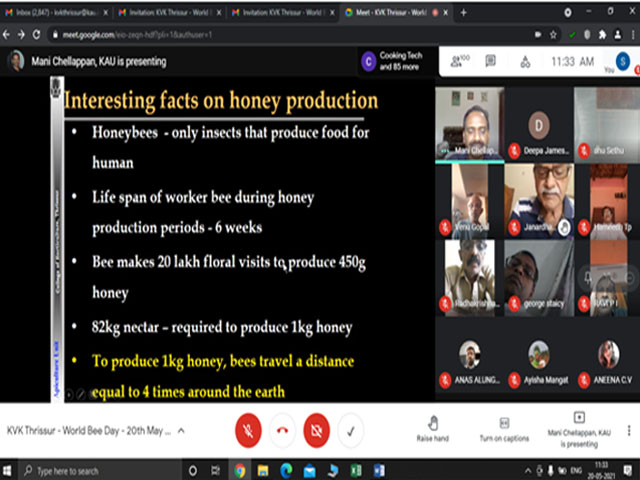640x480 pixels.
Task: Raise hand in the meeting
Action: tap(431, 429)
